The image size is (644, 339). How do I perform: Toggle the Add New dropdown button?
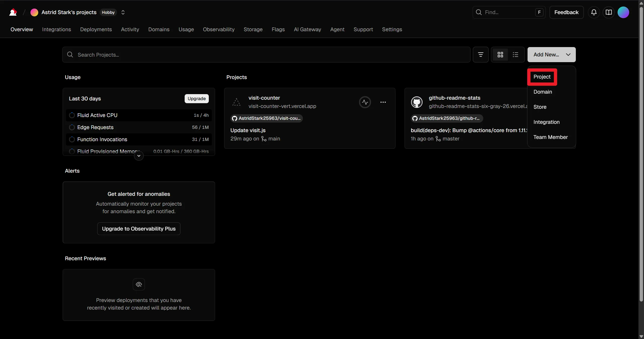click(551, 55)
